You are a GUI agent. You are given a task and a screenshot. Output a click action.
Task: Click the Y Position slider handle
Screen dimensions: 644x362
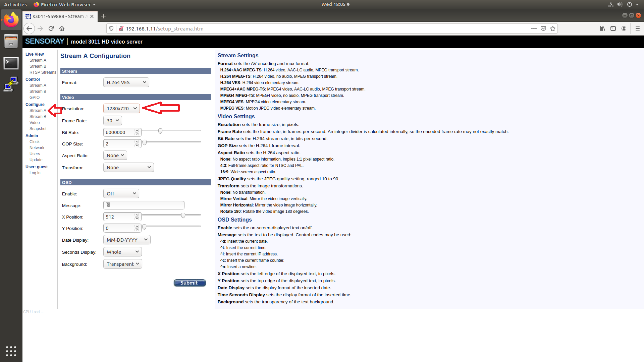click(144, 227)
